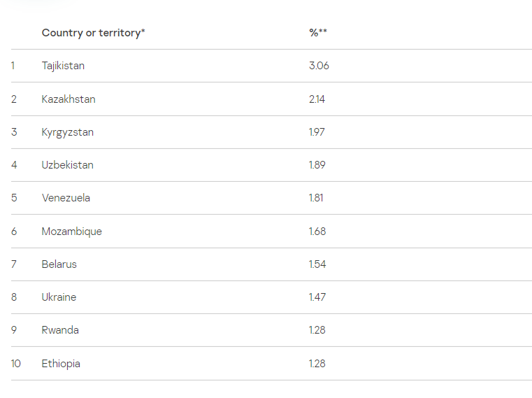The height and width of the screenshot is (398, 532).
Task: Click the 1.54 percentage value
Action: point(317,264)
